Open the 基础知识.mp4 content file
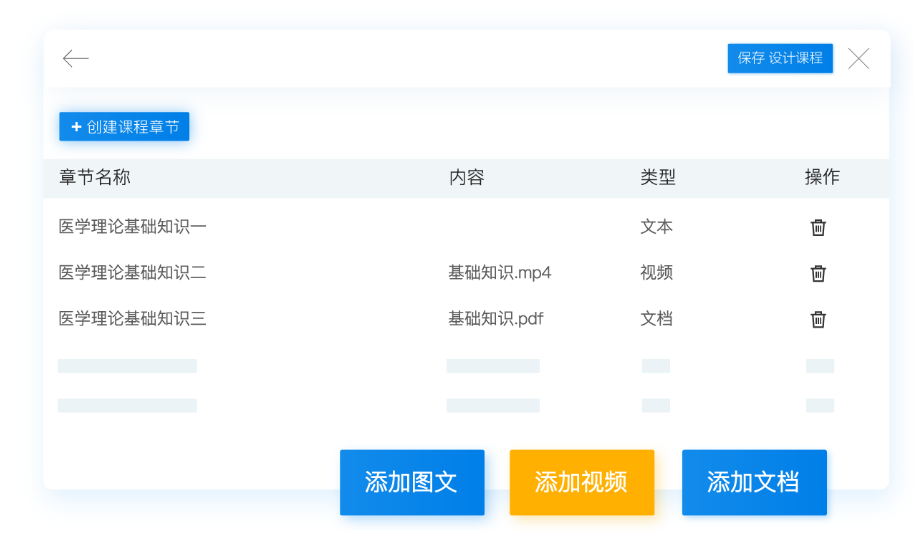The image size is (914, 549). [499, 273]
